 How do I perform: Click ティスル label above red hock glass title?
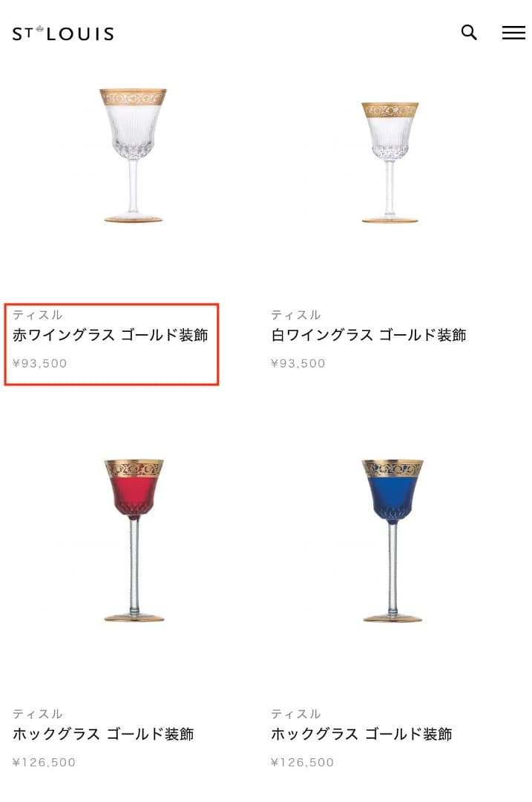point(37,714)
